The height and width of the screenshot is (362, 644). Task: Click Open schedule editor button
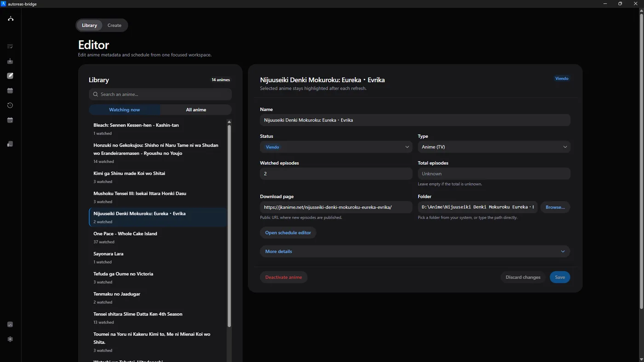(288, 232)
